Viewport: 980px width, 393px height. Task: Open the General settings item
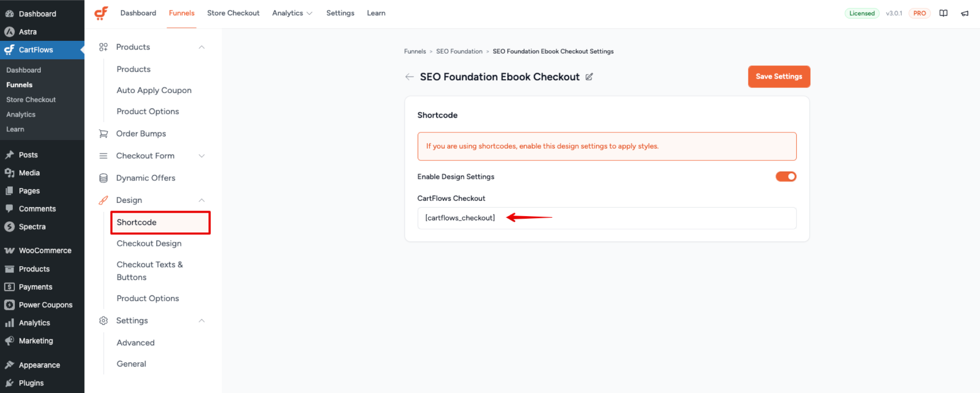click(131, 364)
